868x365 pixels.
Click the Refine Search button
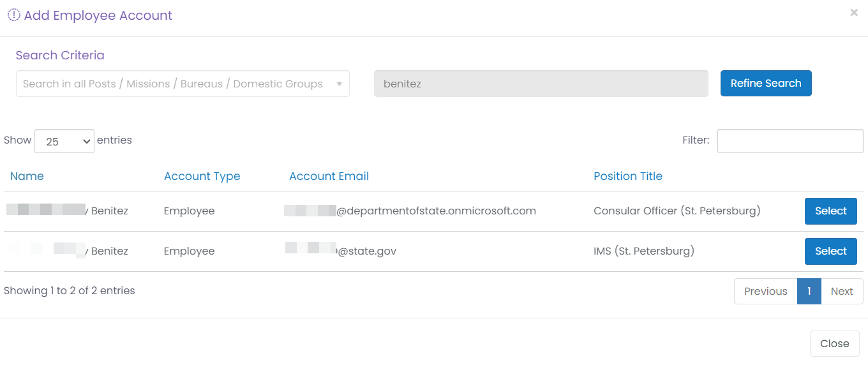pos(766,84)
